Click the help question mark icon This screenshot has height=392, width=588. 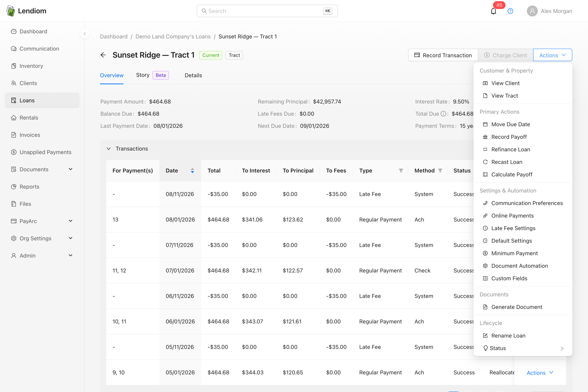point(510,11)
